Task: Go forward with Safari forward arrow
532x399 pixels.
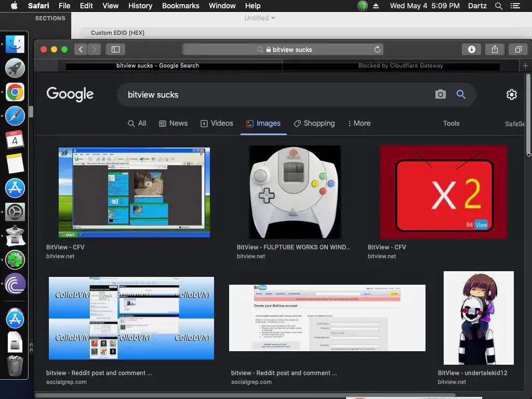Action: click(95, 49)
